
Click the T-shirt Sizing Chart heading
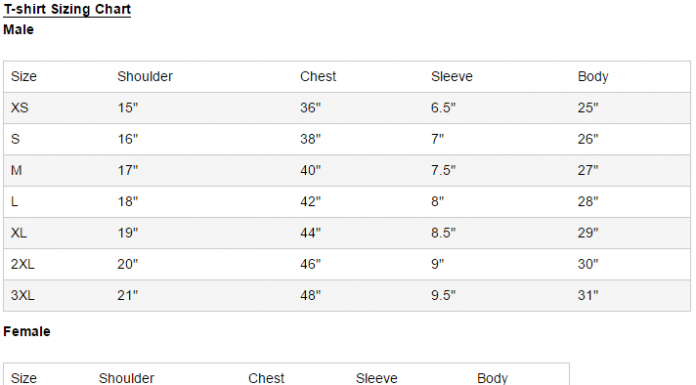click(67, 9)
